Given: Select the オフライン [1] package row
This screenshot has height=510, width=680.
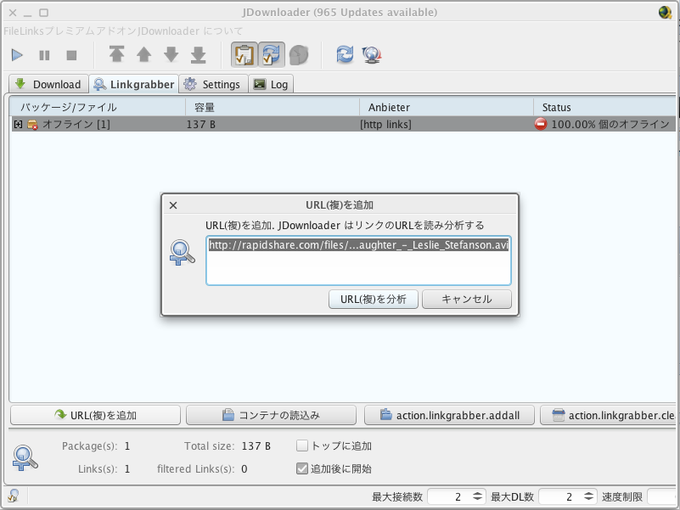Looking at the screenshot, I should (343, 124).
